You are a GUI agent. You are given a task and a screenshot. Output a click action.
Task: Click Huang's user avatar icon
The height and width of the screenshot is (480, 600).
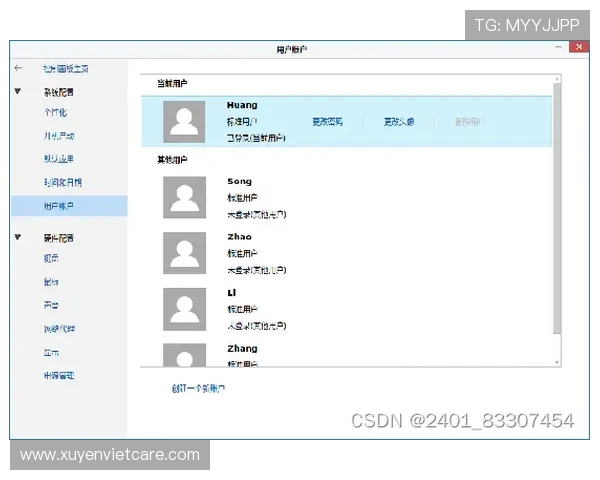click(184, 121)
